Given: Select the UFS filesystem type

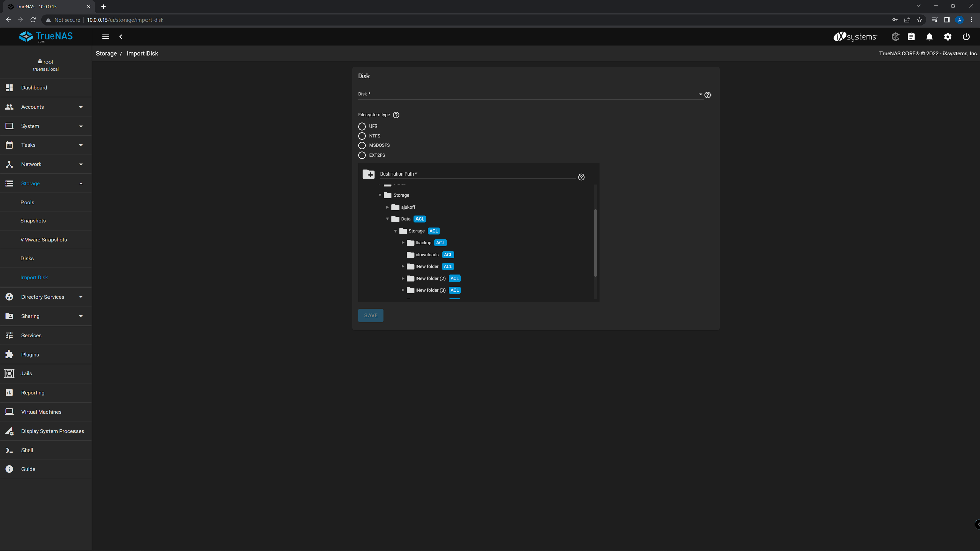Looking at the screenshot, I should click(362, 127).
